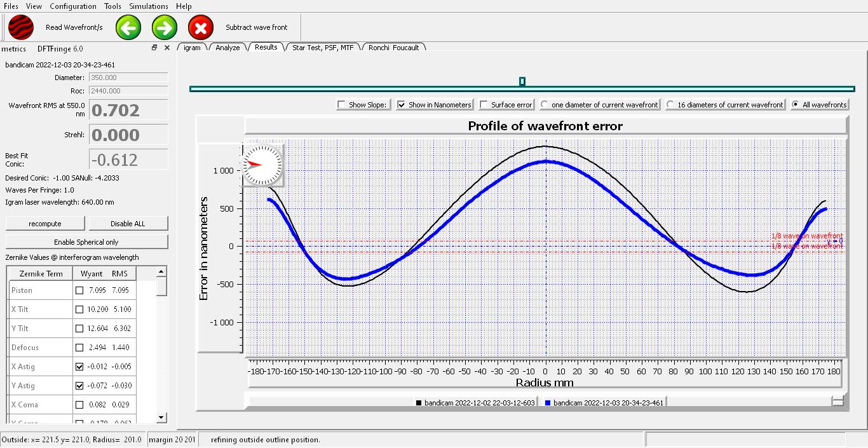Image resolution: width=868 pixels, height=448 pixels.
Task: Uncheck Show in Nanometers
Action: (x=402, y=105)
